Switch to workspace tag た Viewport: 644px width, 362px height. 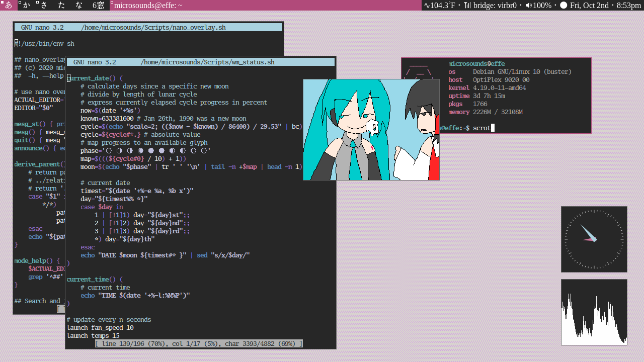coord(61,5)
